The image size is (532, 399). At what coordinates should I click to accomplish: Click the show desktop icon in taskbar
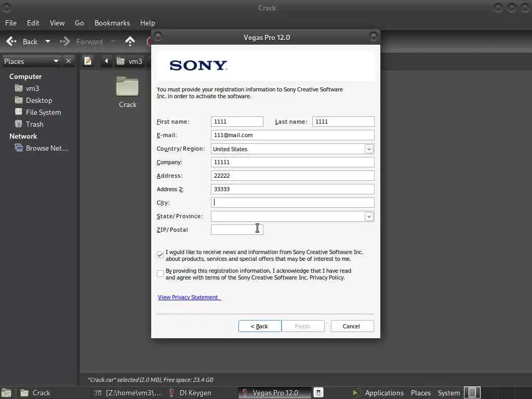click(x=6, y=393)
